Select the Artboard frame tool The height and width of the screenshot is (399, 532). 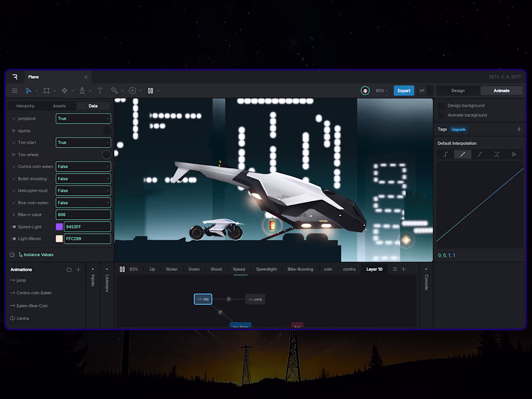point(46,90)
